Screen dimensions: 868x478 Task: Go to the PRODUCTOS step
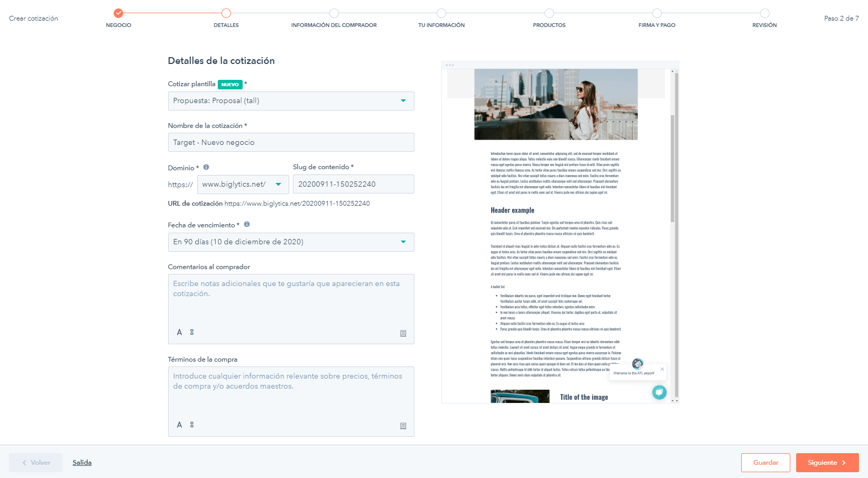[x=549, y=13]
